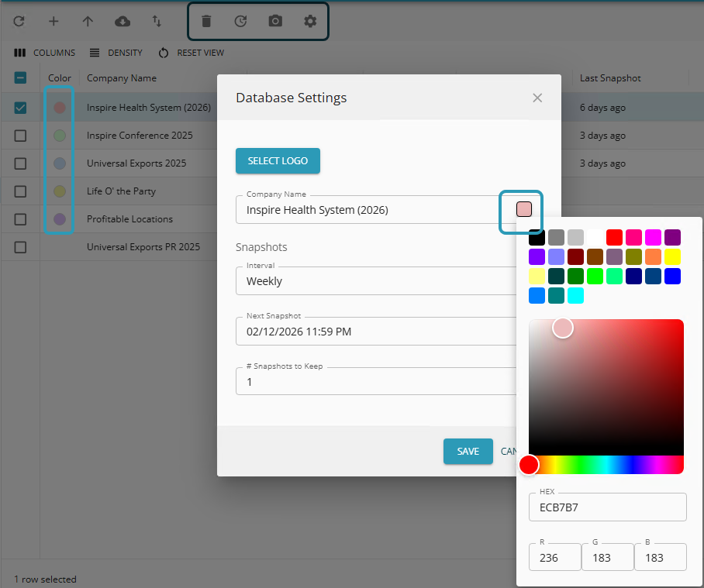The height and width of the screenshot is (588, 704).
Task: Click the restore history clock icon
Action: (x=240, y=21)
